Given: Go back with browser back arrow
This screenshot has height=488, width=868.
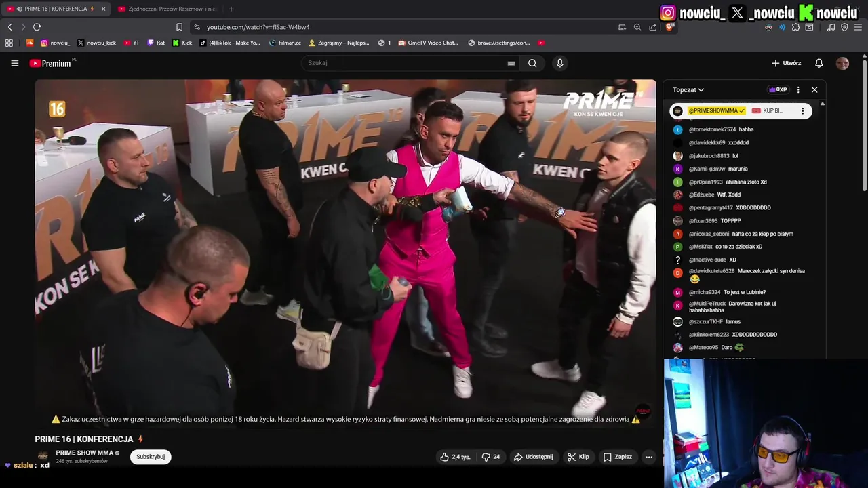Looking at the screenshot, I should pyautogui.click(x=9, y=27).
